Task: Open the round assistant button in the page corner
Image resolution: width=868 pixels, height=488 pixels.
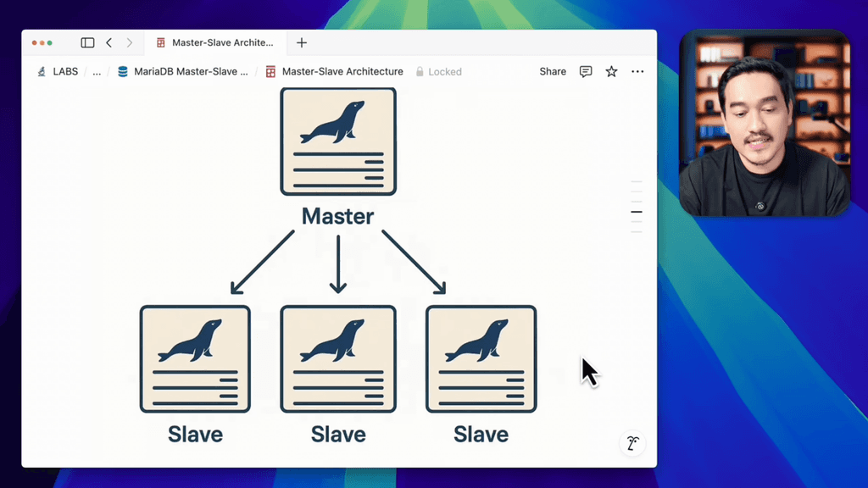Action: (632, 443)
